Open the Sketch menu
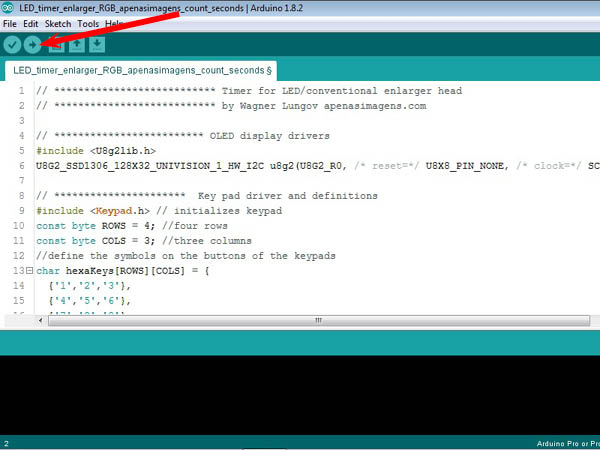This screenshot has width=600, height=450. pyautogui.click(x=58, y=22)
